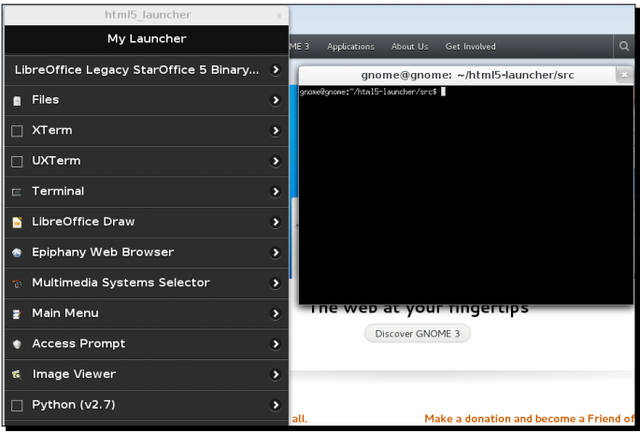Click the Python (v2.7) placeholder box icon
This screenshot has height=433, width=640.
[17, 405]
